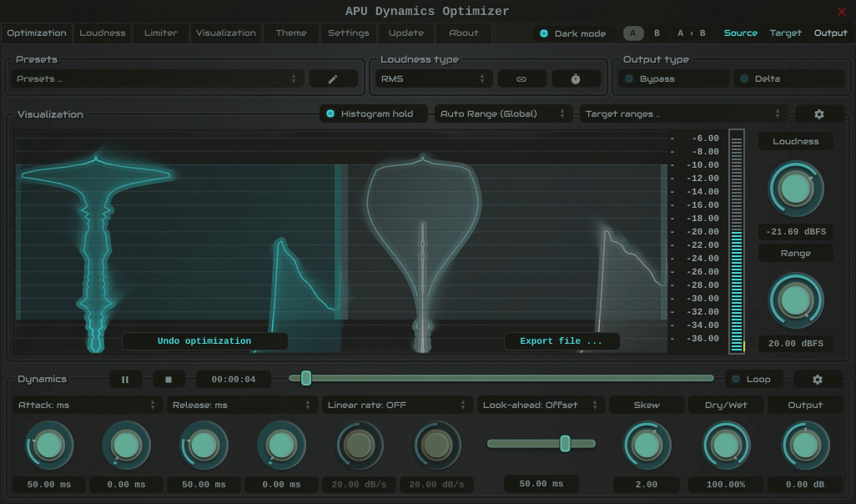The height and width of the screenshot is (504, 856).
Task: Open the Update tab
Action: coord(406,33)
